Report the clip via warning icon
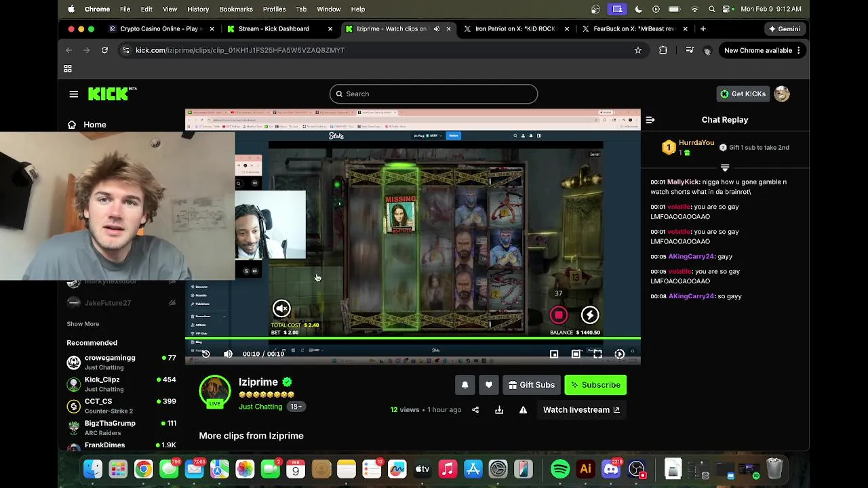This screenshot has width=868, height=488. [523, 410]
